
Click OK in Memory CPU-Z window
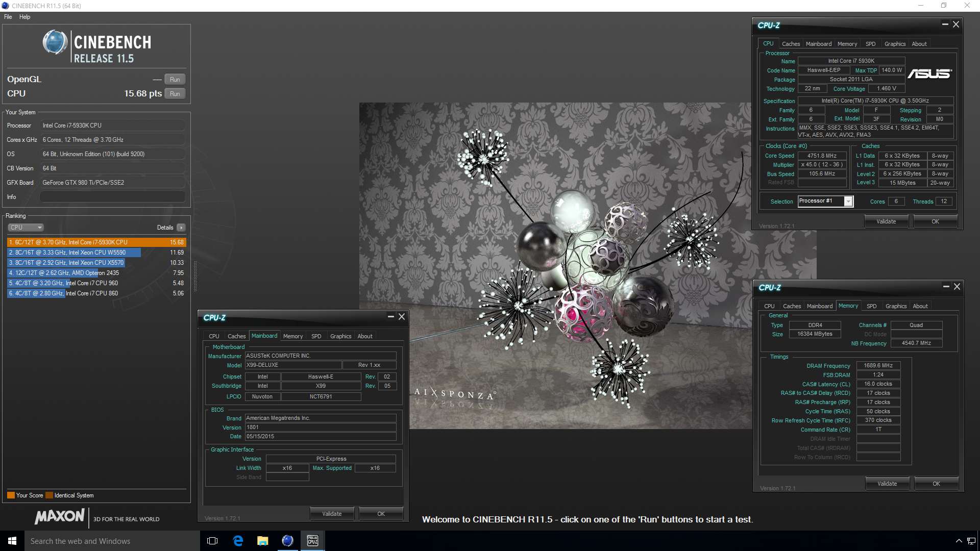[936, 484]
